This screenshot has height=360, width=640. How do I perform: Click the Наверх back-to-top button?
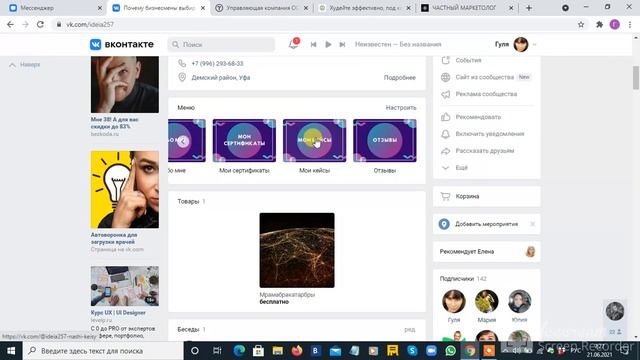24,64
